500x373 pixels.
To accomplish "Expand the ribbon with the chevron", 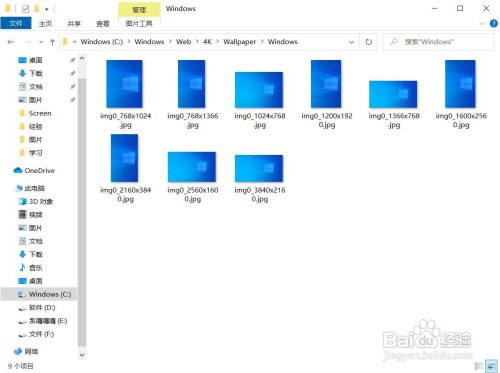I will click(x=482, y=24).
